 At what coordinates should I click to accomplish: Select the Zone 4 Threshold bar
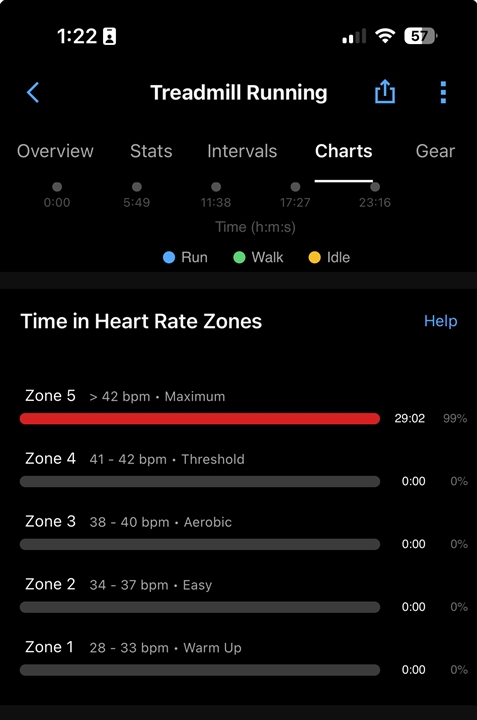pos(200,481)
